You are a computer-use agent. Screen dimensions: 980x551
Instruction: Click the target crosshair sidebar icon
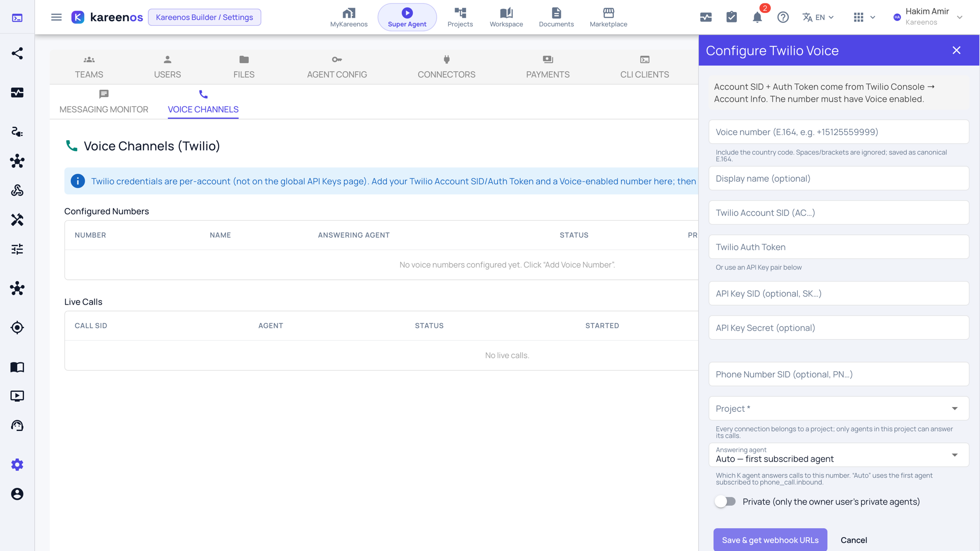pyautogui.click(x=17, y=328)
